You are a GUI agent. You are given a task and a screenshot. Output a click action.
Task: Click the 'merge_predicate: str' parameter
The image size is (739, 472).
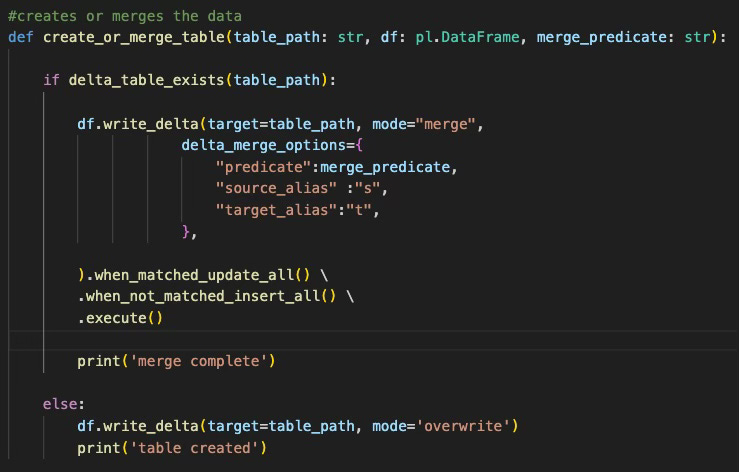pyautogui.click(x=623, y=37)
